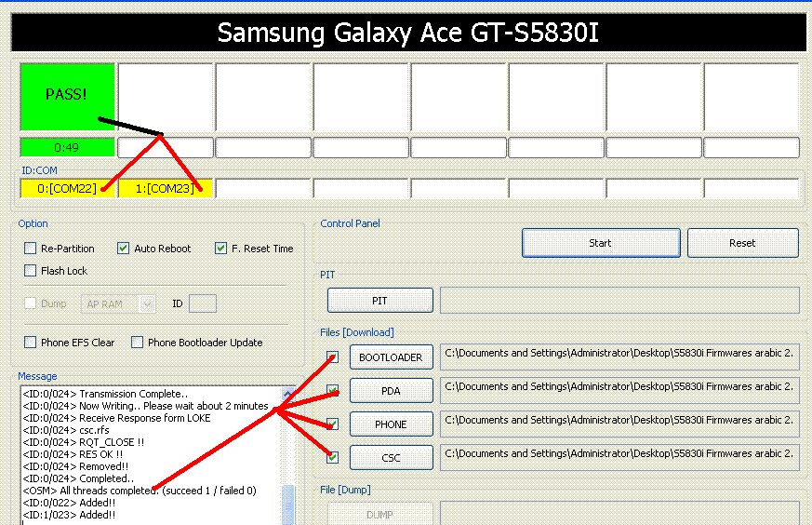Click the PHONE file path field
Image resolution: width=812 pixels, height=525 pixels.
[619, 424]
